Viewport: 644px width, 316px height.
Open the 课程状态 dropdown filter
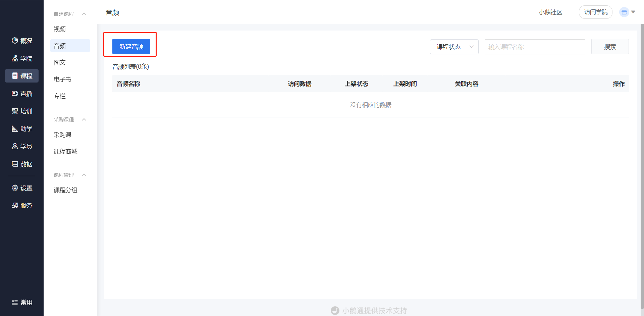pyautogui.click(x=454, y=47)
